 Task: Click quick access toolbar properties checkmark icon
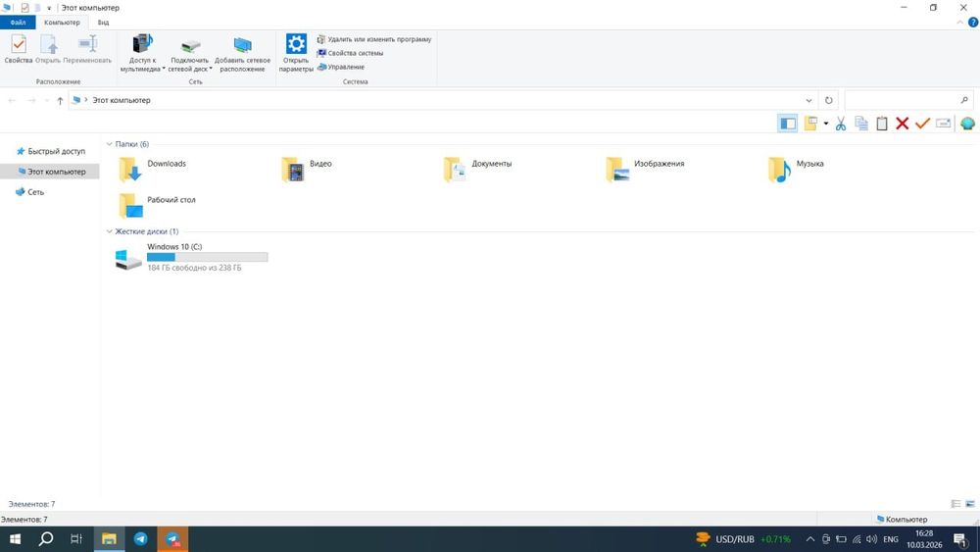coord(24,8)
